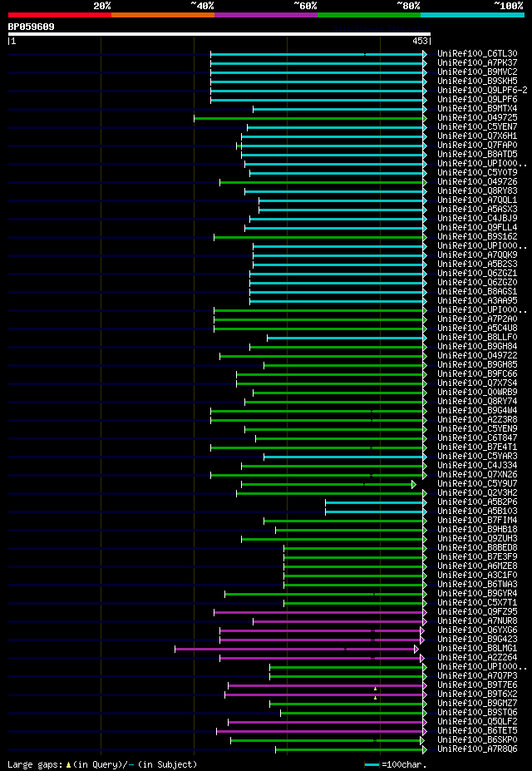The width and height of the screenshot is (532, 771).
Task: Click the green alignment bar for UniRef100_O49725
Action: (x=310, y=118)
